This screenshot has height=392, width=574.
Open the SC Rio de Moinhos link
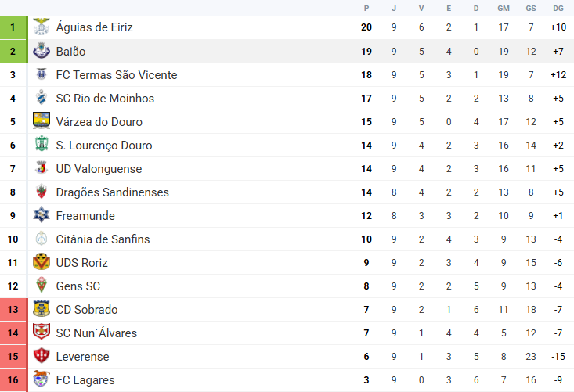[105, 99]
